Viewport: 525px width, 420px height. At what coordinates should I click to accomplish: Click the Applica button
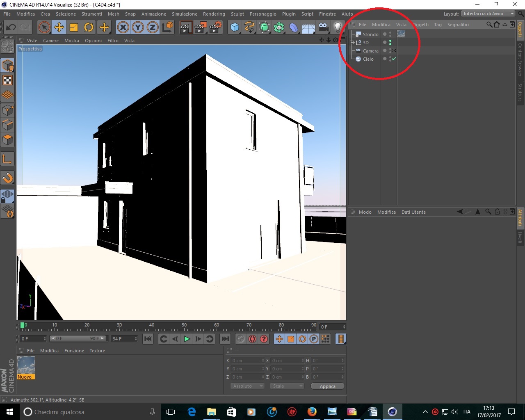click(327, 386)
